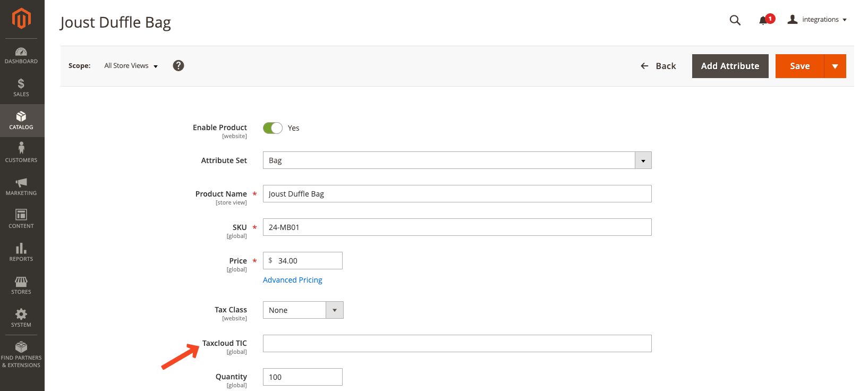Open the Marketing sidebar menu
This screenshot has height=391, width=868.
pyautogui.click(x=21, y=186)
